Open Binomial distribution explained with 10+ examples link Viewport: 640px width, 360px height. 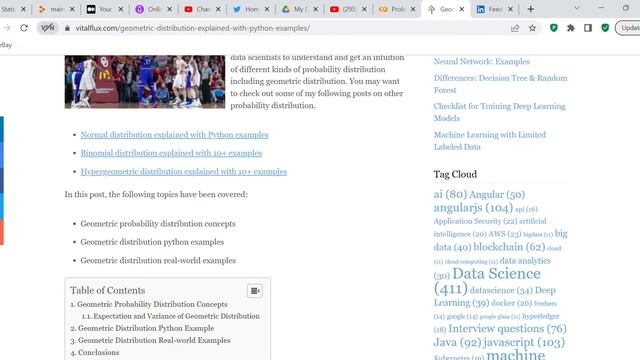[171, 153]
